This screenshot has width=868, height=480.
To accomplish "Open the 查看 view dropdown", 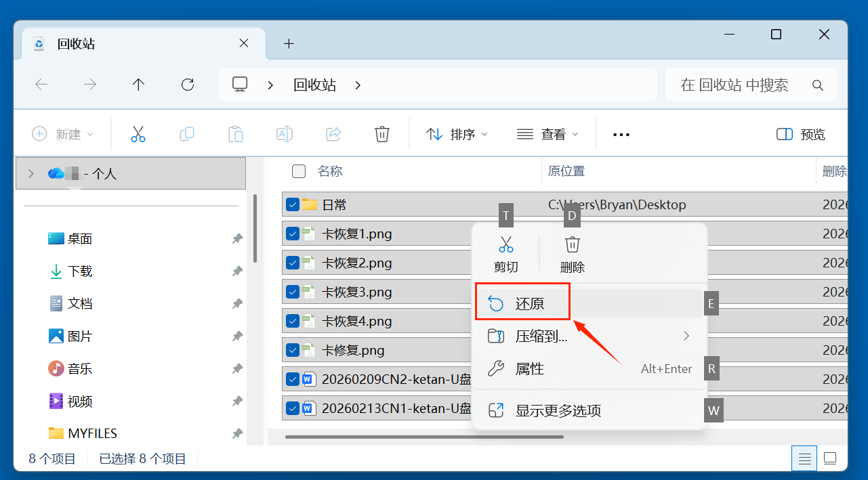I will point(547,134).
